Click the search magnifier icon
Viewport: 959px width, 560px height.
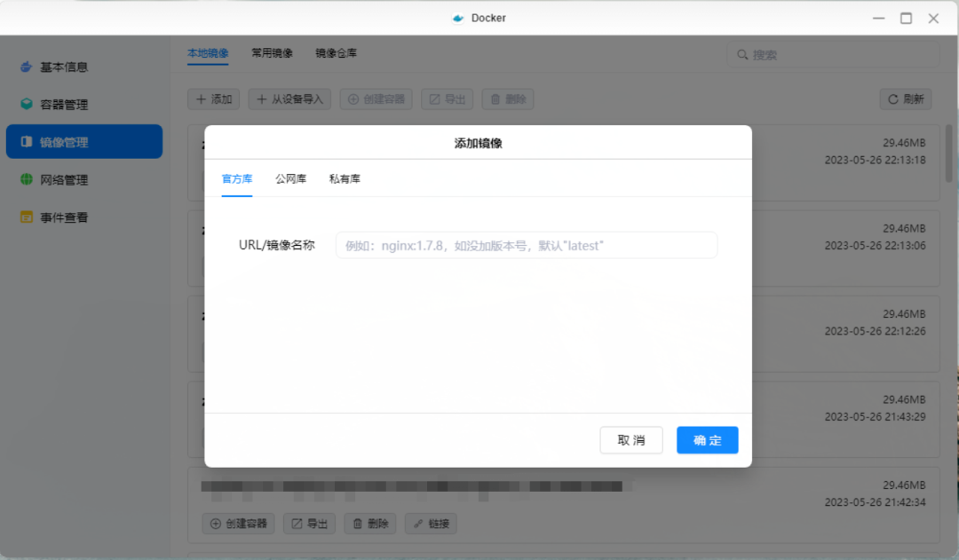742,55
